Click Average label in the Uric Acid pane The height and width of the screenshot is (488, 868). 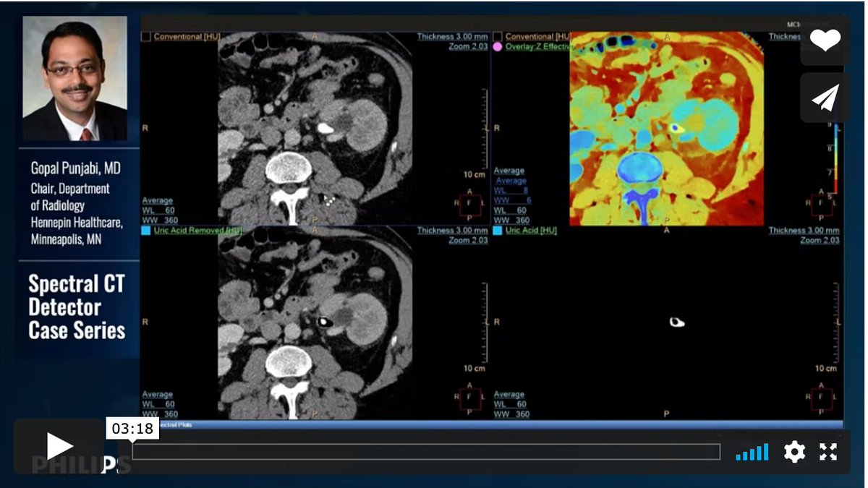509,395
